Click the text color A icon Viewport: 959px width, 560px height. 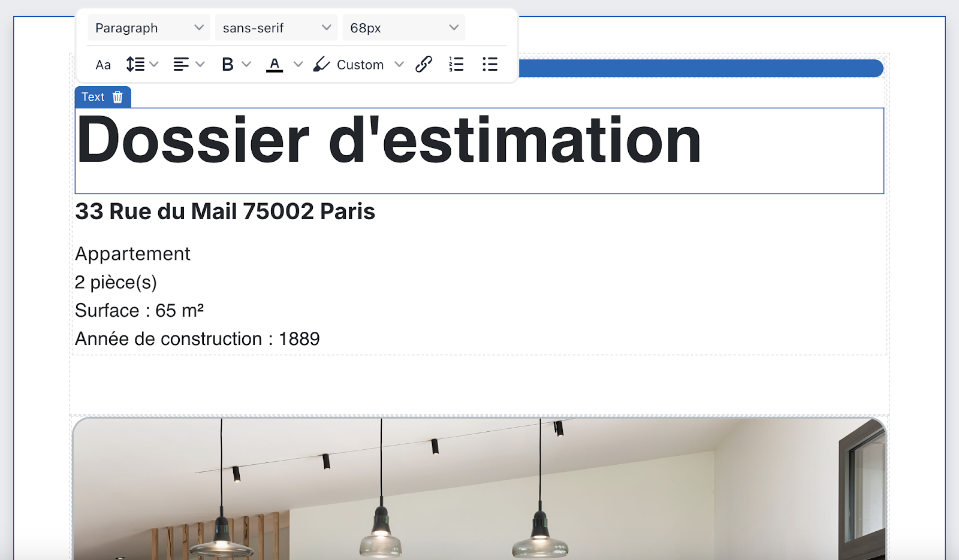pyautogui.click(x=275, y=65)
